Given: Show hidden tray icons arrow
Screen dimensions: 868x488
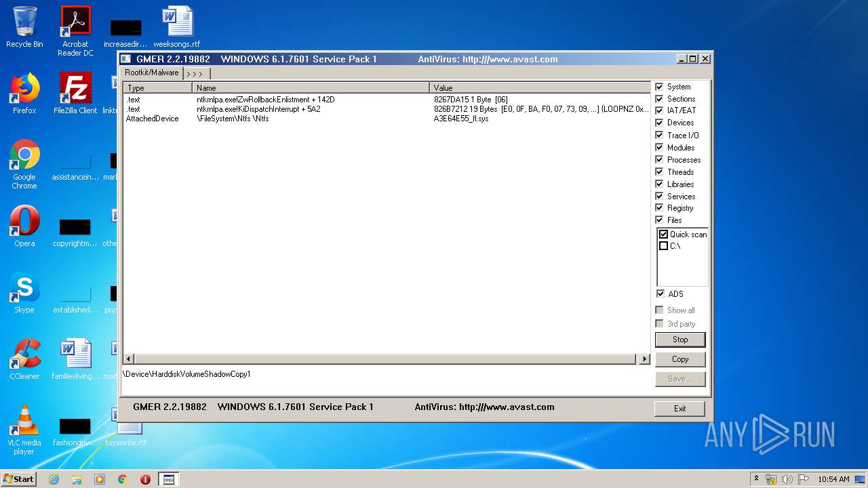Looking at the screenshot, I should (x=756, y=479).
